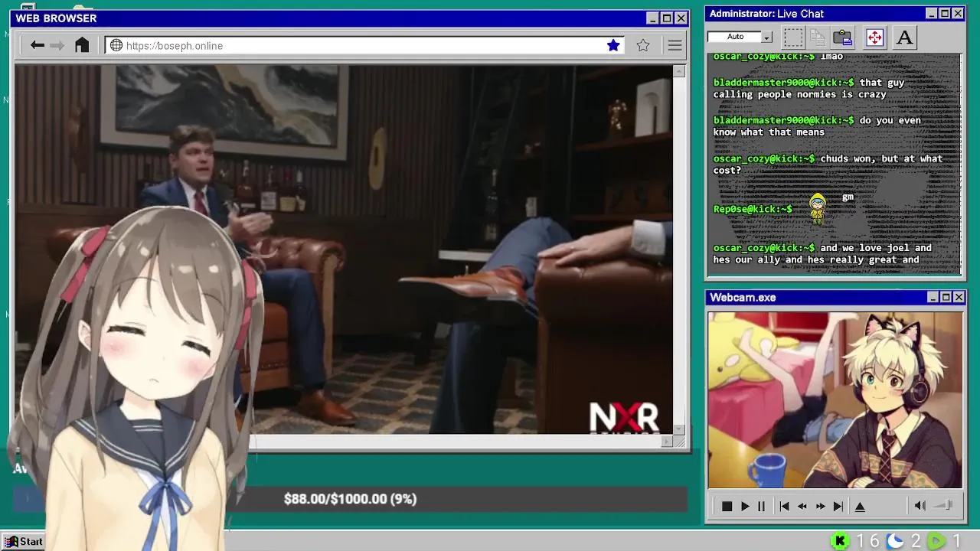
Task: Click 'and we love joel' chat message
Action: coord(822,253)
